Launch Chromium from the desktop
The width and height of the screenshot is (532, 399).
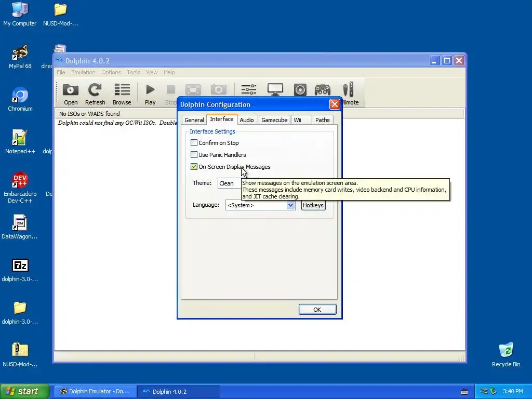[20, 99]
